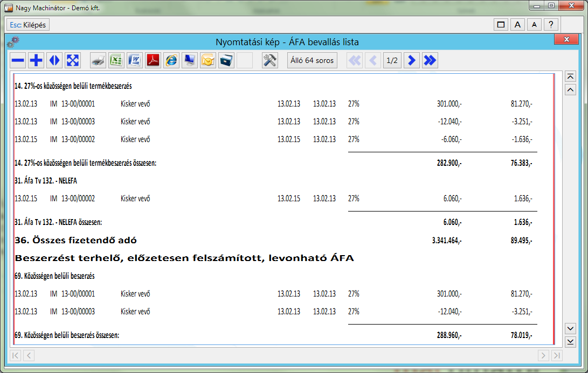Export the list as PDF
The image size is (588, 373).
153,60
